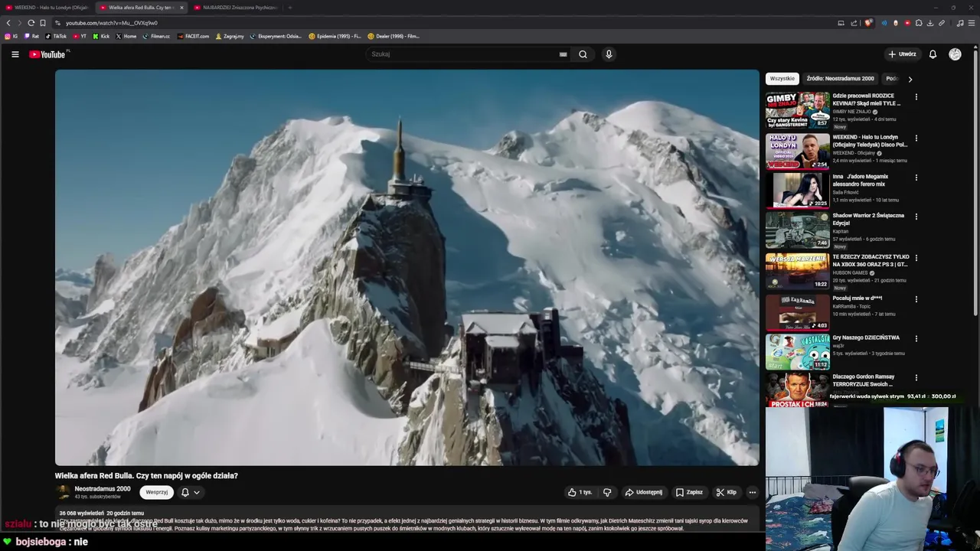Switch to the NAJBARDZIEJ Zniszczona browser tab

click(236, 8)
